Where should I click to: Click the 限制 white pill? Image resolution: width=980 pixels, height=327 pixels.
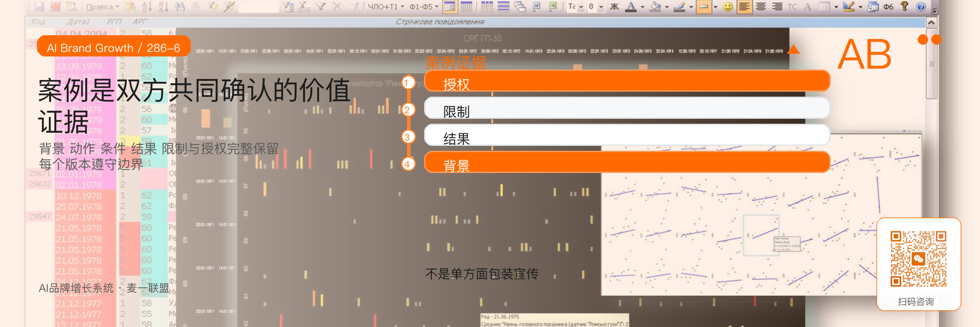click(x=627, y=108)
